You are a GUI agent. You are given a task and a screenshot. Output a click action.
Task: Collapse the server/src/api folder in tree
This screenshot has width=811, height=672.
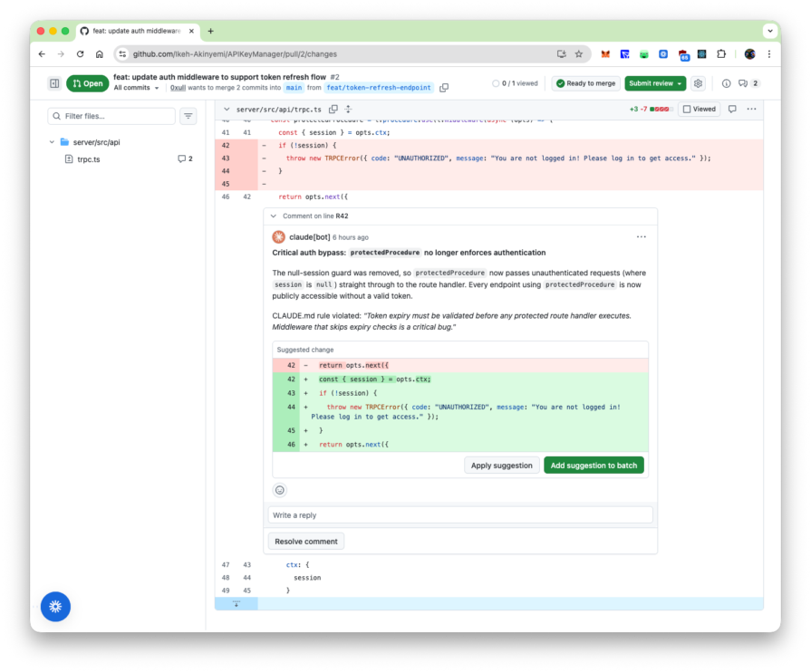click(53, 142)
